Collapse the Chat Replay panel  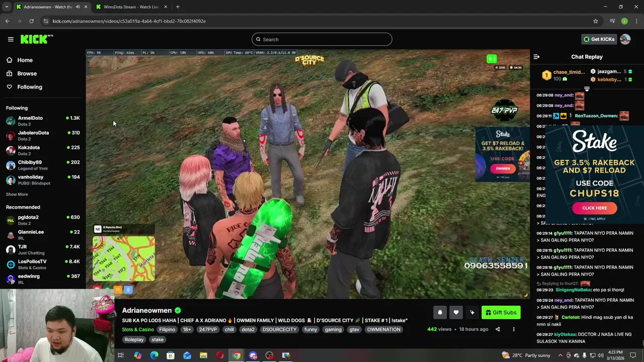point(536,57)
